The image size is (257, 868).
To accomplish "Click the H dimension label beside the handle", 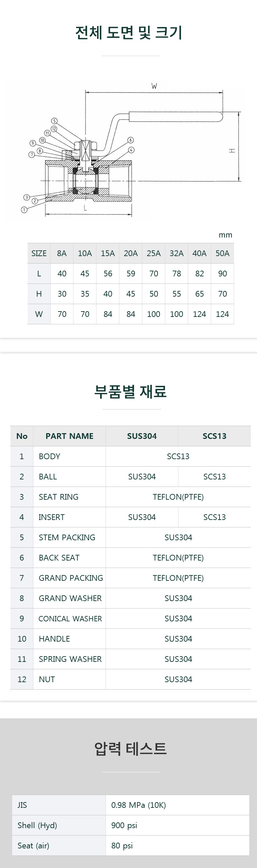I will pyautogui.click(x=232, y=151).
